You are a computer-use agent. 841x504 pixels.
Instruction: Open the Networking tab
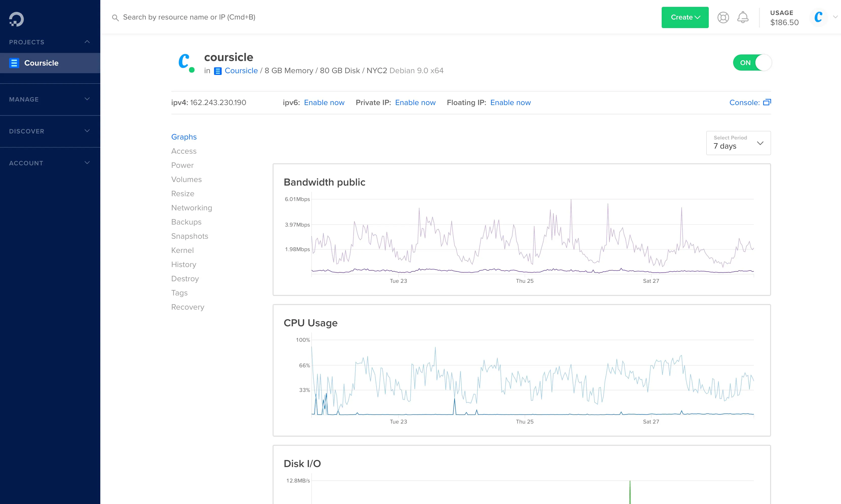click(x=191, y=208)
